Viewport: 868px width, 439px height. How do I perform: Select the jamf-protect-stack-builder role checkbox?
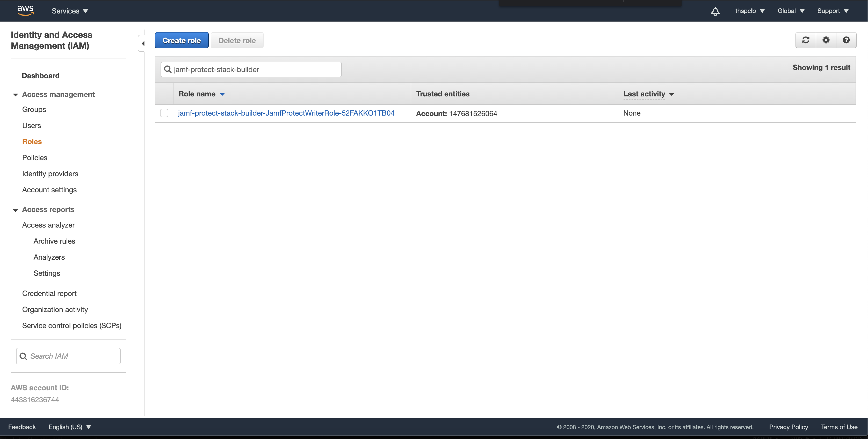tap(164, 113)
